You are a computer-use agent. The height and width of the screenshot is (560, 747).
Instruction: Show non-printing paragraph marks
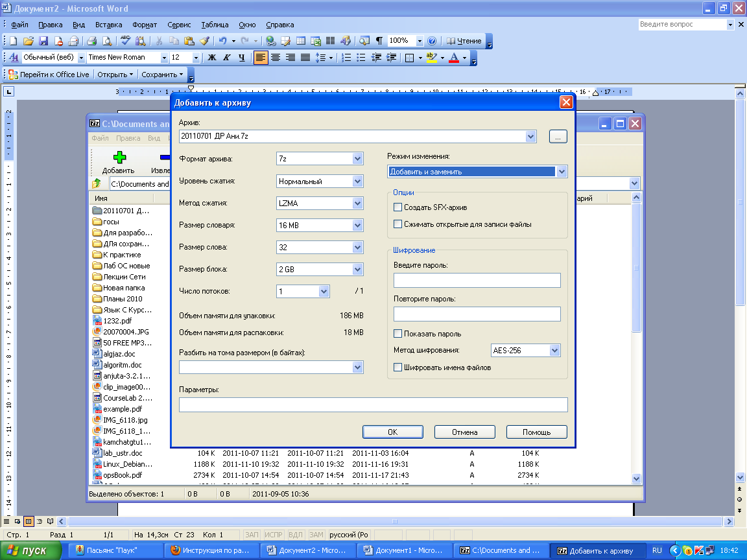pyautogui.click(x=379, y=41)
